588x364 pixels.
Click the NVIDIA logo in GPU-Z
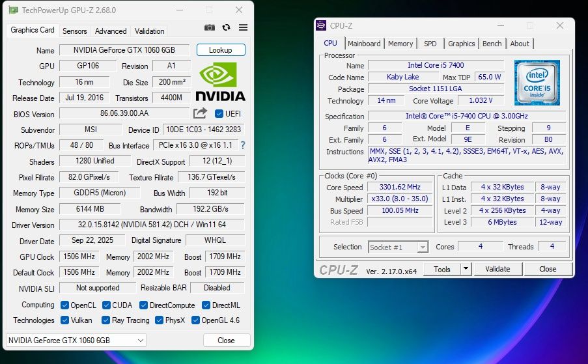pos(221,82)
